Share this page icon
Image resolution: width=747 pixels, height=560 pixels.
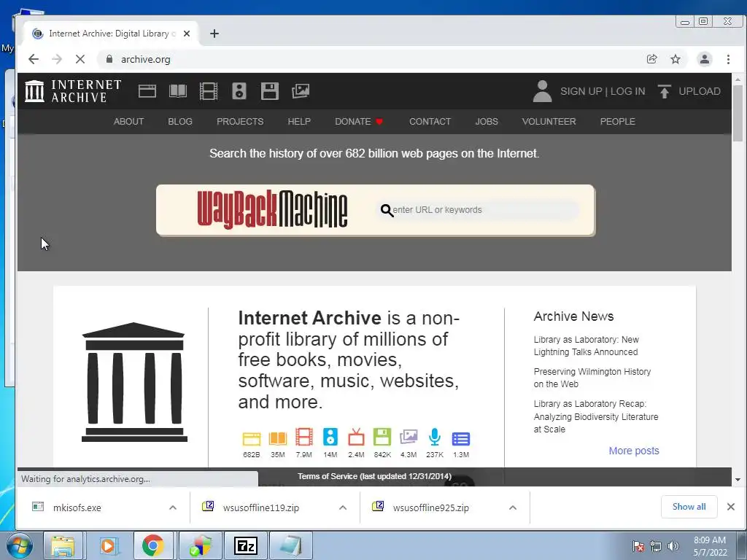click(x=651, y=59)
